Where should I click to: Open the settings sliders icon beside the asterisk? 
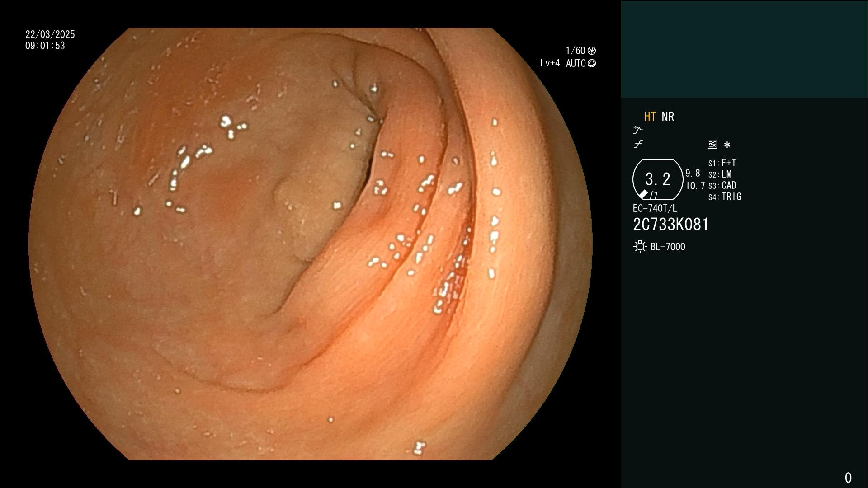point(712,144)
